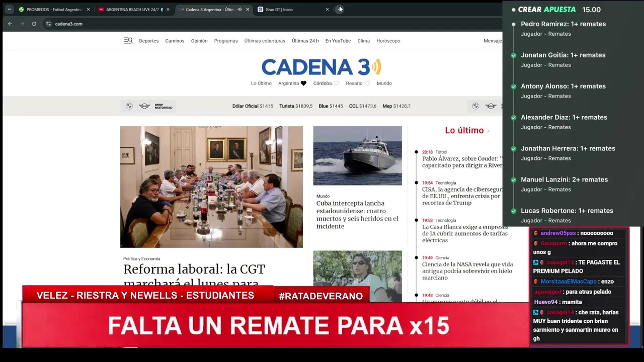Click the CCL $1473,6 quote
The width and height of the screenshot is (644, 362).
point(363,106)
